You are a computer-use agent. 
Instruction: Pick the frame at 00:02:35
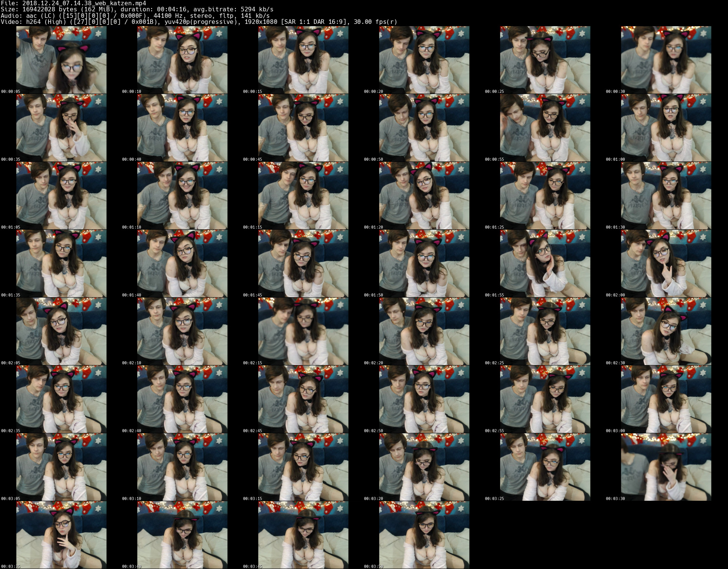[61, 399]
